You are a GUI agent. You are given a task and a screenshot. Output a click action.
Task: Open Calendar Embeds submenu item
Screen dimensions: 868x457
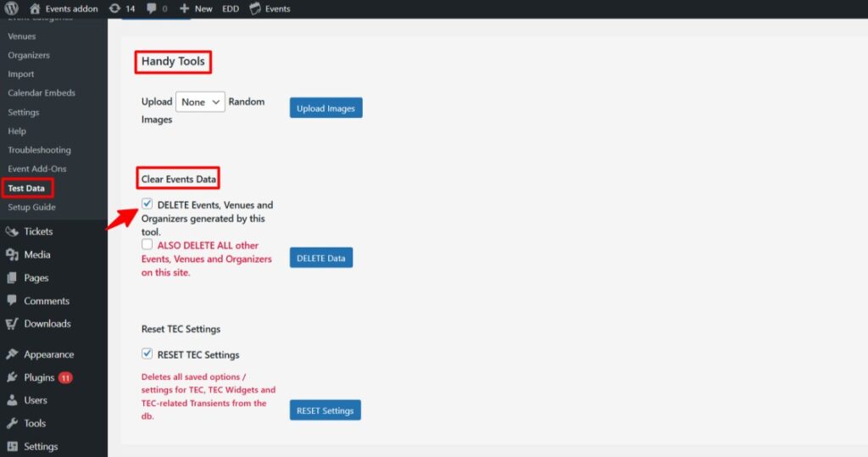(42, 92)
